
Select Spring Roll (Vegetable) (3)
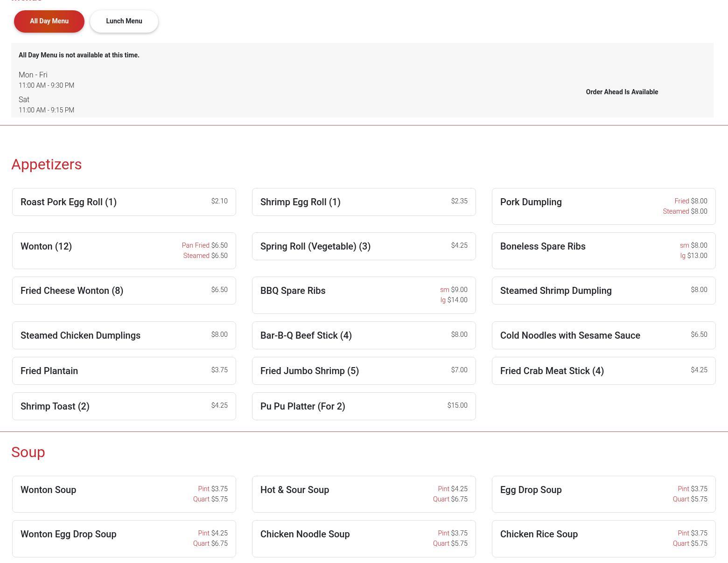364,246
